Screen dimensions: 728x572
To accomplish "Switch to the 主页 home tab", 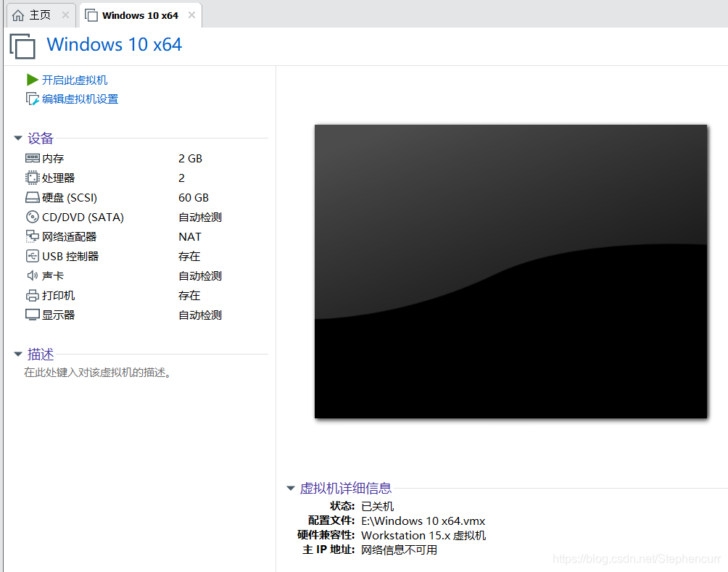I will point(41,14).
